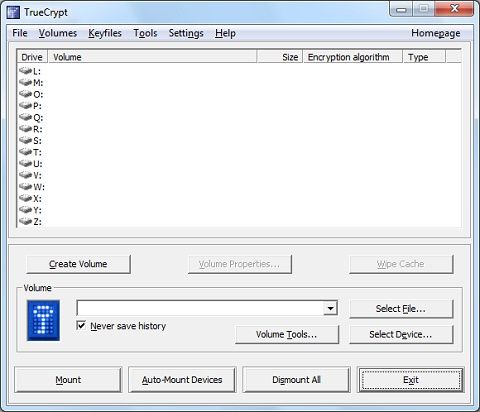
Task: Click the Volume Properties button
Action: pyautogui.click(x=240, y=264)
